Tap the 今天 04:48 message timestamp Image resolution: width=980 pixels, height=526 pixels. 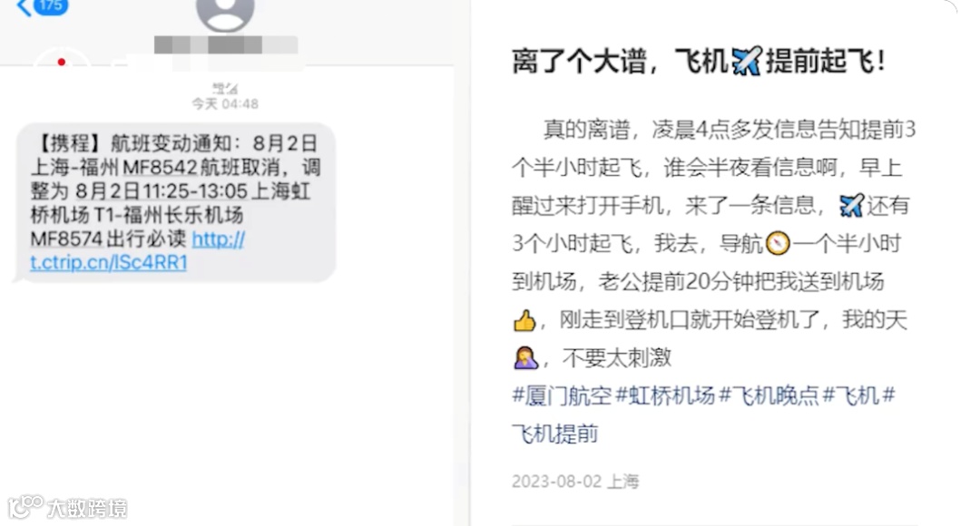[225, 103]
